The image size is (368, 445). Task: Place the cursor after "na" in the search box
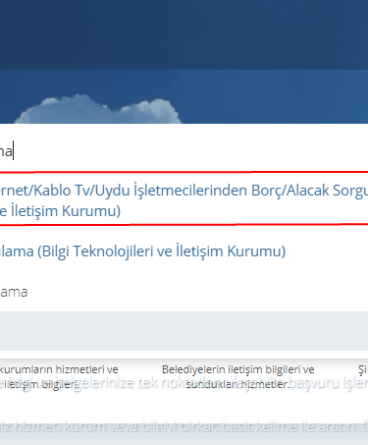(13, 152)
